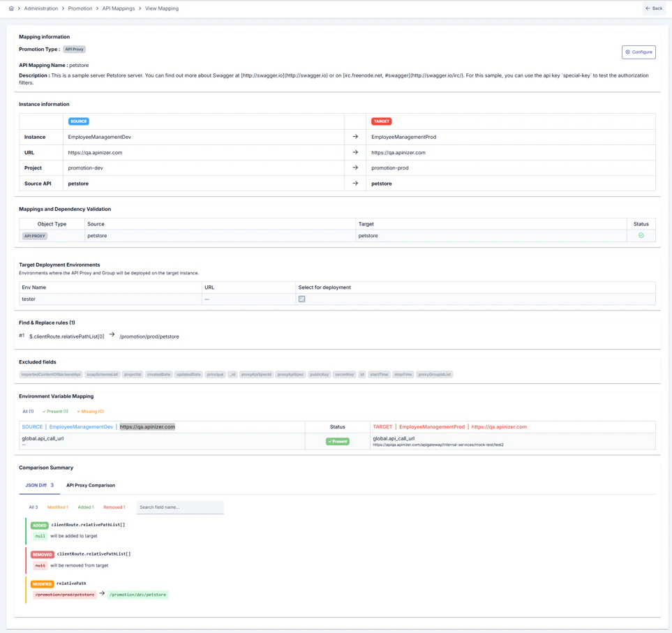The image size is (672, 633).
Task: Filter environment variables by All (1)
Action: click(28, 412)
